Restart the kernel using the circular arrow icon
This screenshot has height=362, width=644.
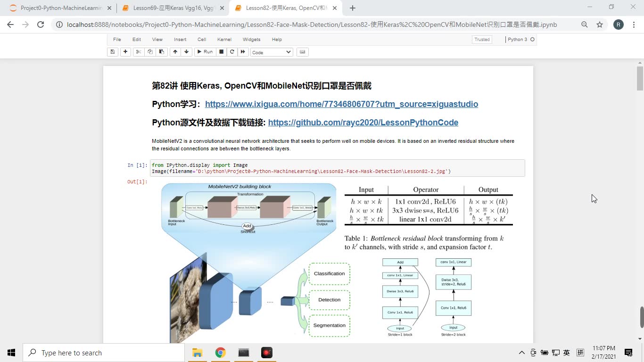(x=232, y=52)
